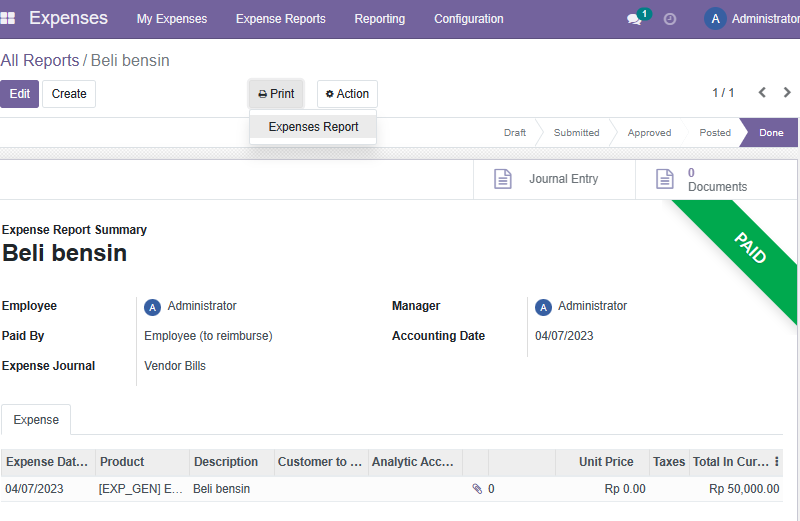Click Beli bensin description cell in table
Image resolution: width=800 pixels, height=521 pixels.
[x=232, y=489]
